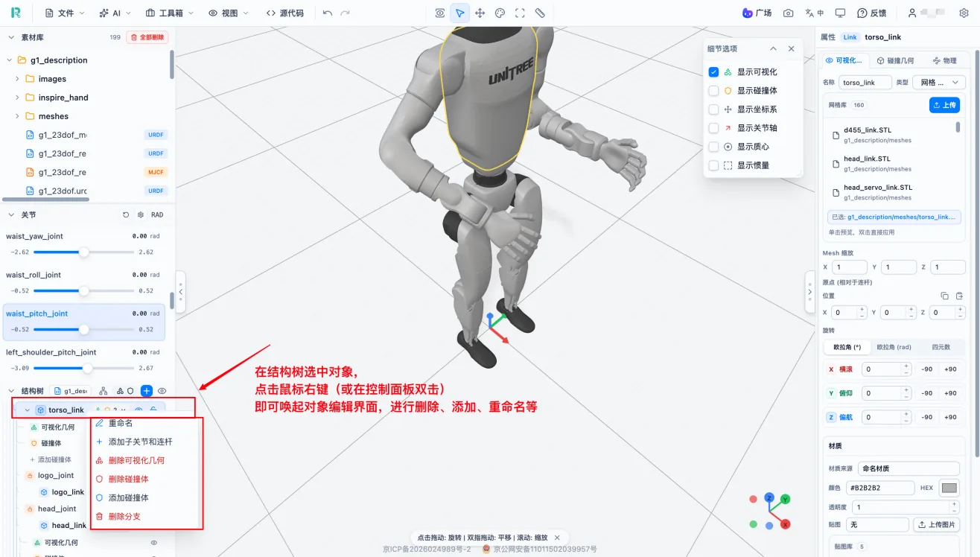Screen dimensions: 980x557
Task: Open the color palette tool
Action: pyautogui.click(x=500, y=13)
